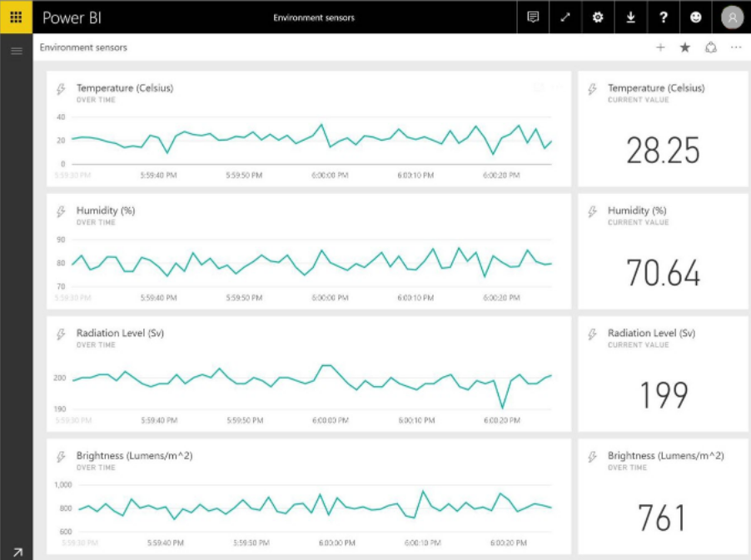This screenshot has height=560, width=751.
Task: Click the Environment sensors header title
Action: [314, 17]
